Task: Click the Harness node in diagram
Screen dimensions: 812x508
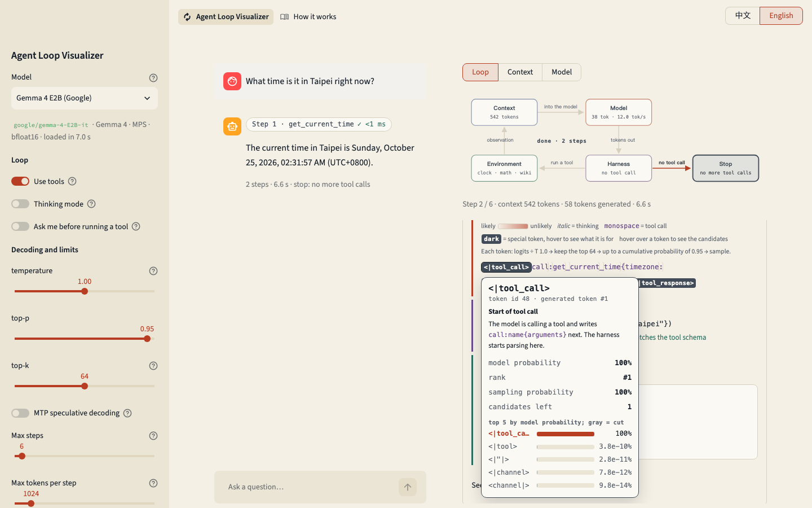Action: 619,168
